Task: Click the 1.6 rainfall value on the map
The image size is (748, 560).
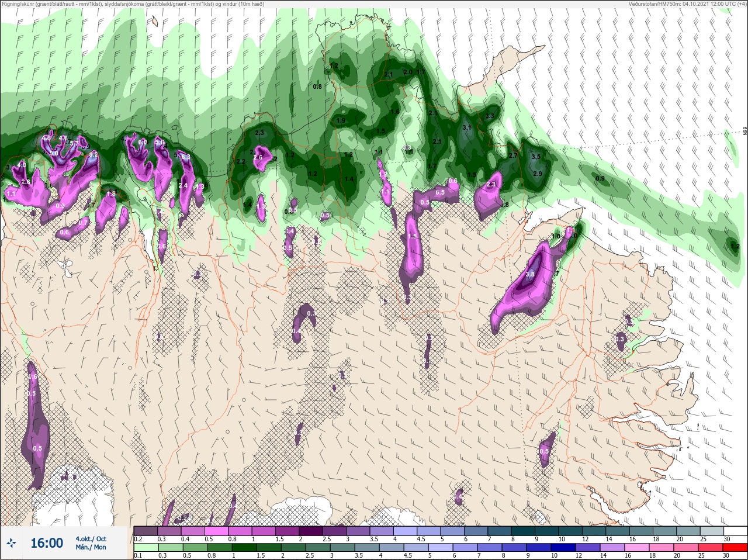Action: [x=395, y=112]
